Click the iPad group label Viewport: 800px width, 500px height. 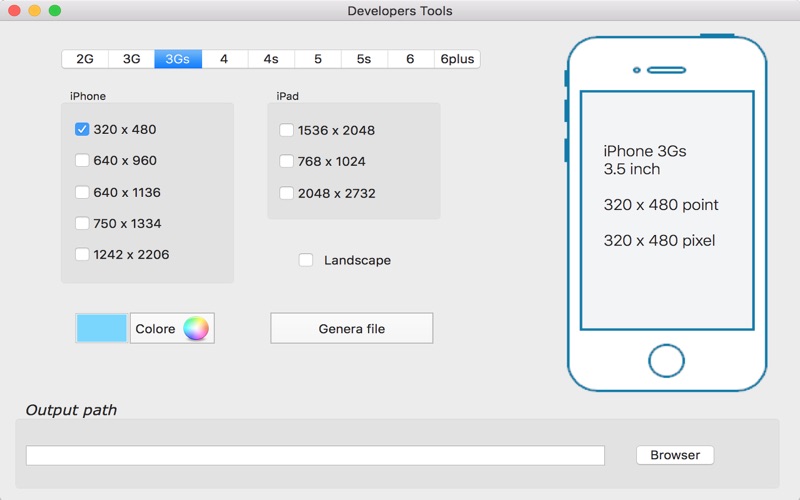click(288, 96)
